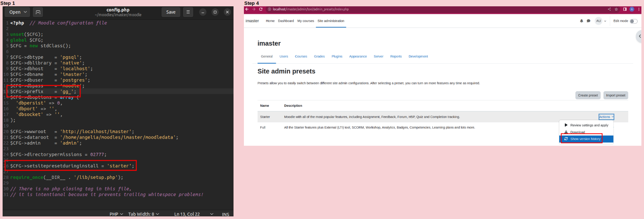Open the Ln 13, Col 22 dropdown
Image resolution: width=644 pixels, height=219 pixels.
(x=194, y=214)
